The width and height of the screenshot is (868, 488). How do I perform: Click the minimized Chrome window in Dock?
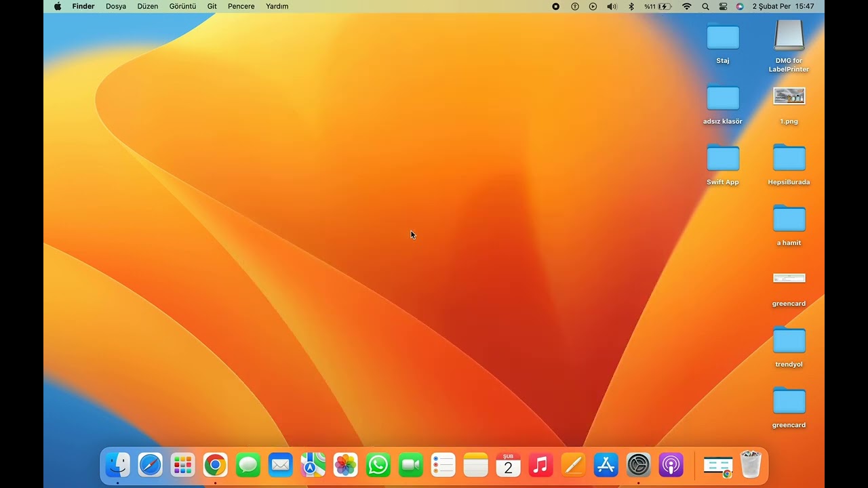(x=717, y=466)
